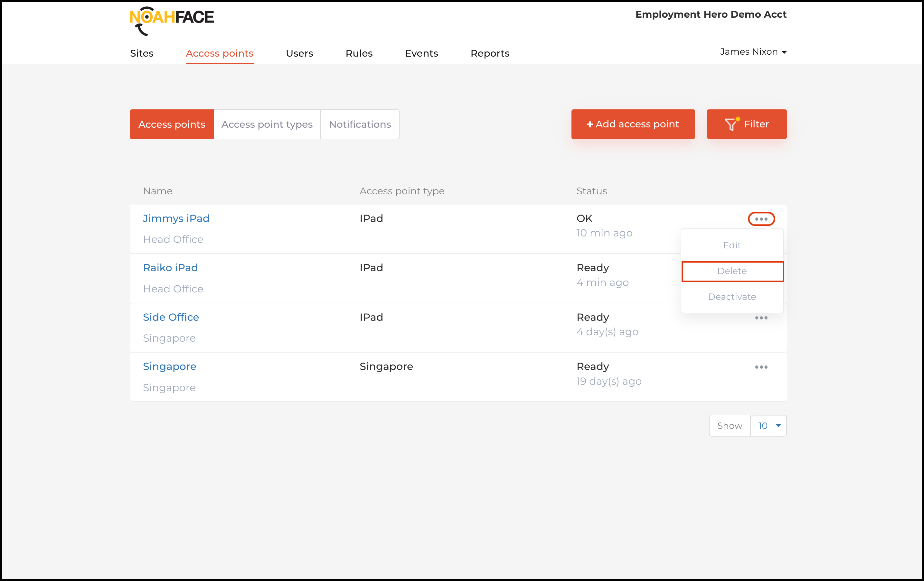
Task: Go to the Events navigation item
Action: [421, 53]
